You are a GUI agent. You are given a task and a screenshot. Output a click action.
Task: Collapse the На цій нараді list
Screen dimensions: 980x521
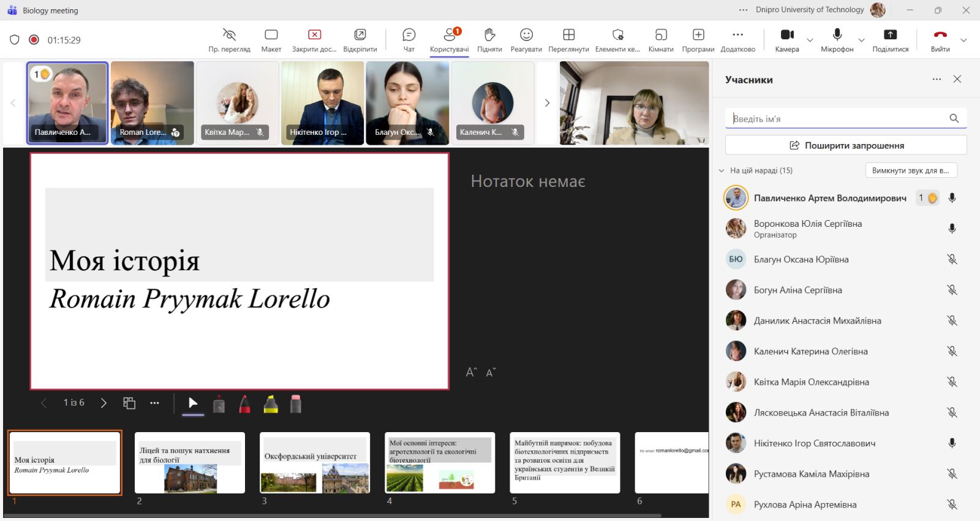click(722, 170)
